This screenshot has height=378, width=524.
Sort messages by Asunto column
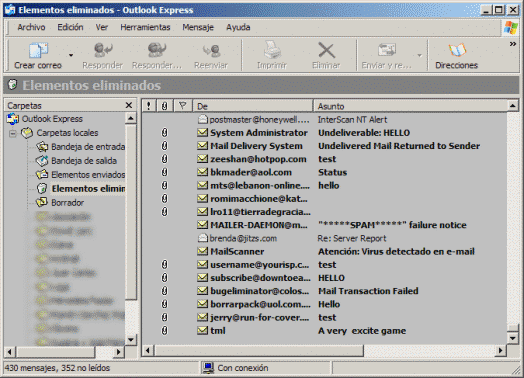point(410,106)
